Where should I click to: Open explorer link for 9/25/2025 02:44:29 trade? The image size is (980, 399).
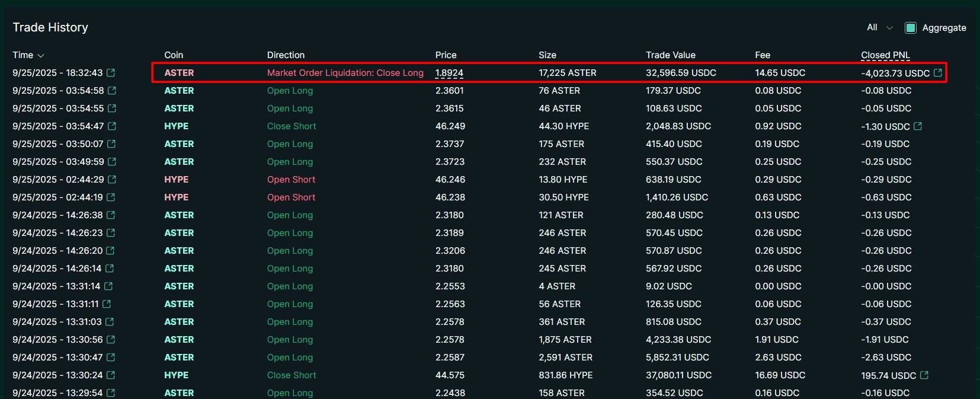point(112,180)
